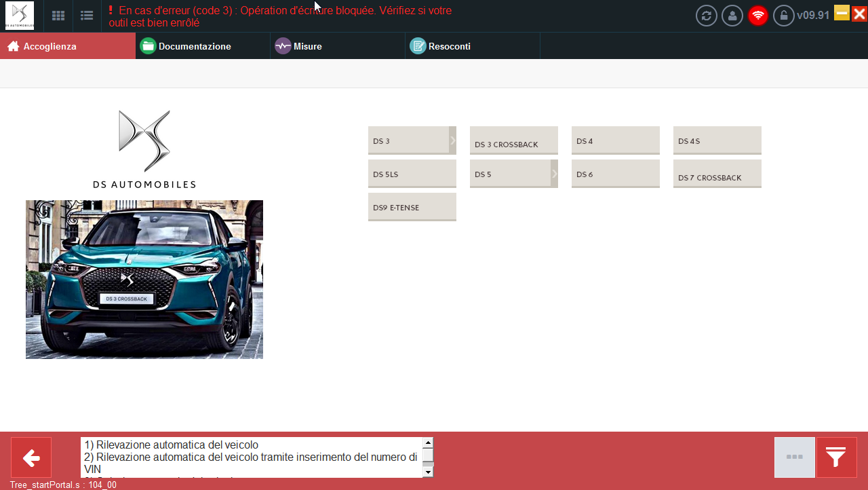Click the refresh sync icon

(x=707, y=16)
